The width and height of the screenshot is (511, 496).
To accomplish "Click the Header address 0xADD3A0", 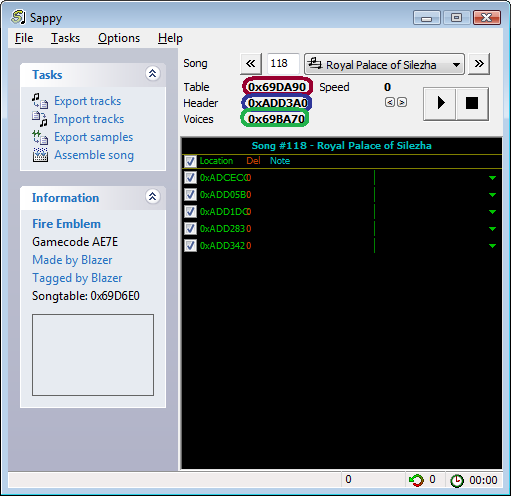I will pos(278,103).
